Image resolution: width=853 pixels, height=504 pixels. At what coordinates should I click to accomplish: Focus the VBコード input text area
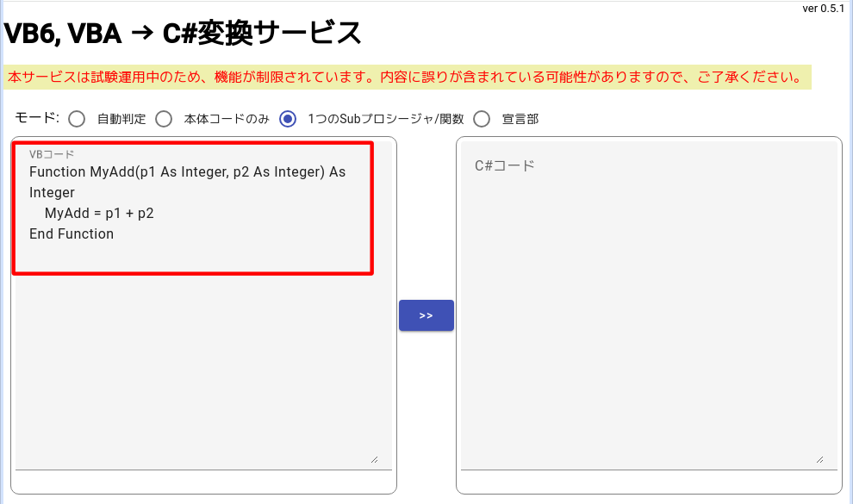[203, 306]
